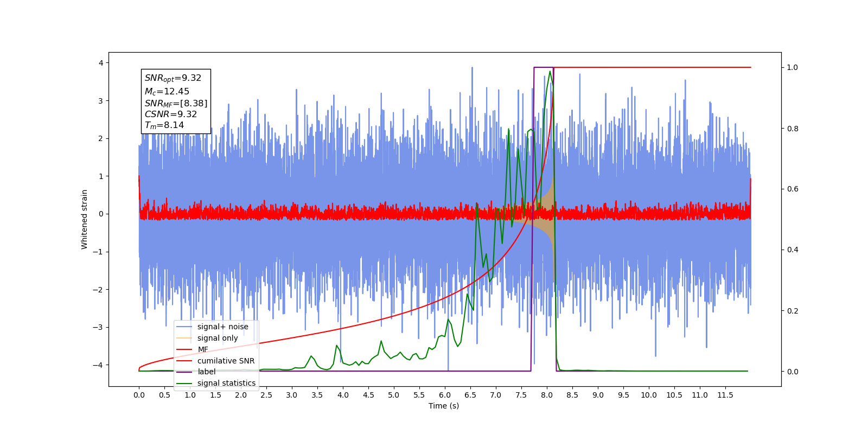
Task: Click the blue line sample in the legend
Action: pyautogui.click(x=184, y=327)
